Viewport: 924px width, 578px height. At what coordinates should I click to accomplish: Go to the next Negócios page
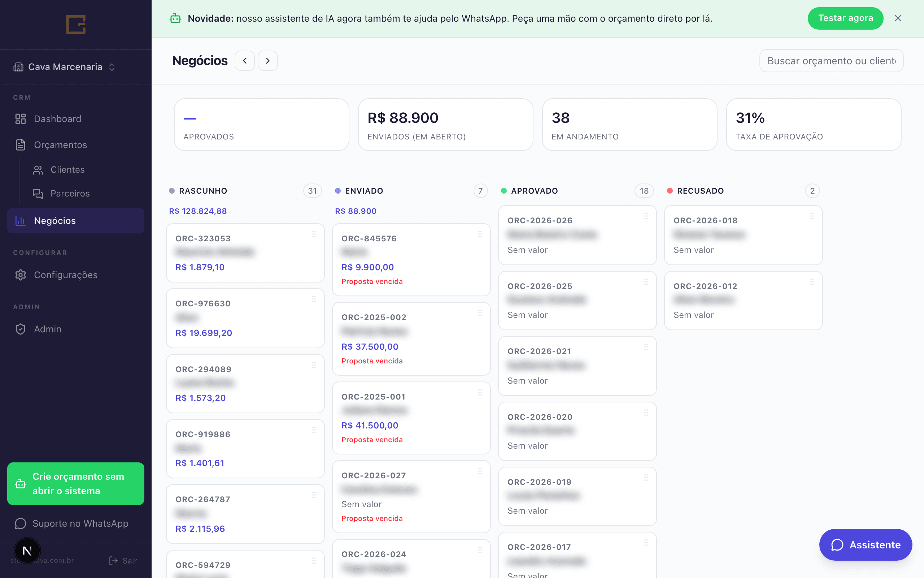(x=268, y=60)
